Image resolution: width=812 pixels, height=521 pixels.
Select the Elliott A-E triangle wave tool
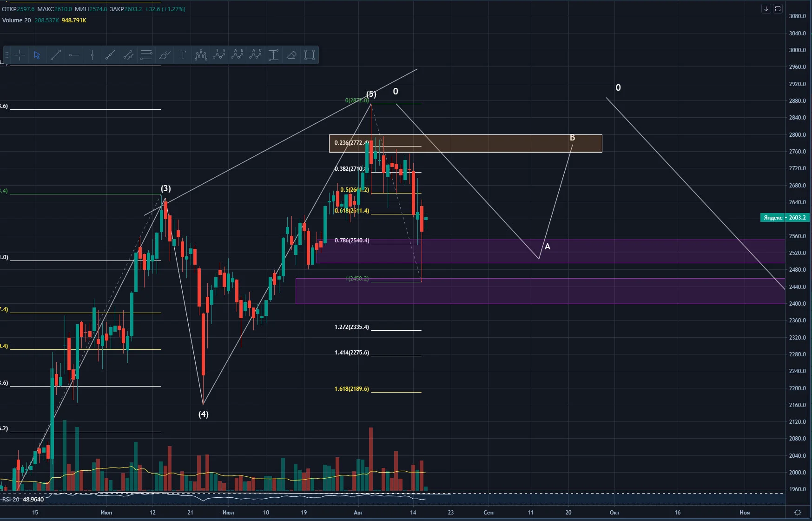(237, 55)
